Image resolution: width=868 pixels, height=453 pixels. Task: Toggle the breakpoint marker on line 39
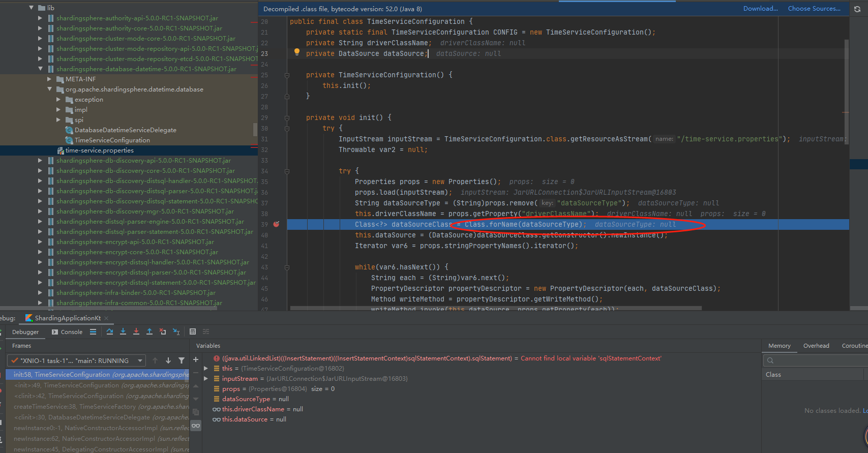click(x=276, y=224)
